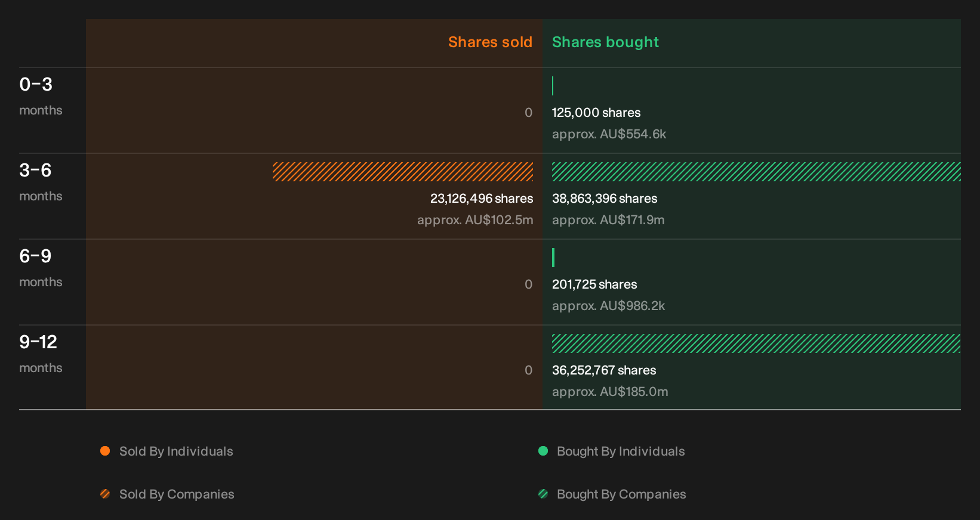The image size is (980, 520).
Task: Select the Bought By Companies legend label
Action: (x=621, y=494)
